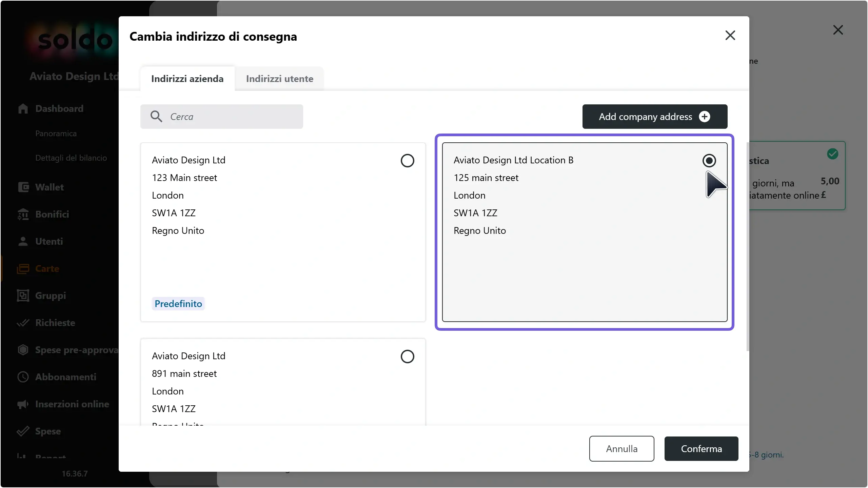Click the version number 16.36.7

pos(75,474)
